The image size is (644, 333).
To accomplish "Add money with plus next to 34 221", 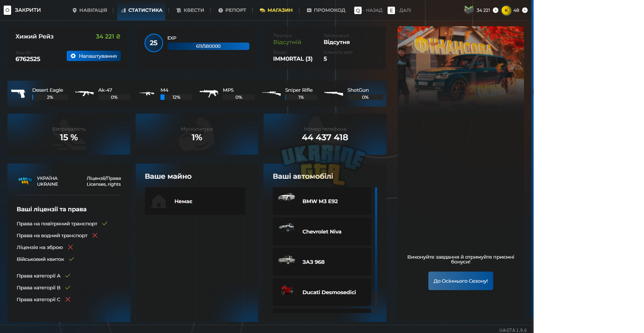I will 495,10.
